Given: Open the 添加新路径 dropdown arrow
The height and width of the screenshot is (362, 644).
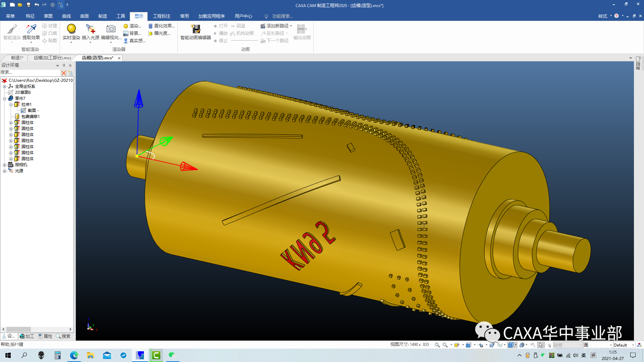Looking at the screenshot, I should (x=291, y=26).
